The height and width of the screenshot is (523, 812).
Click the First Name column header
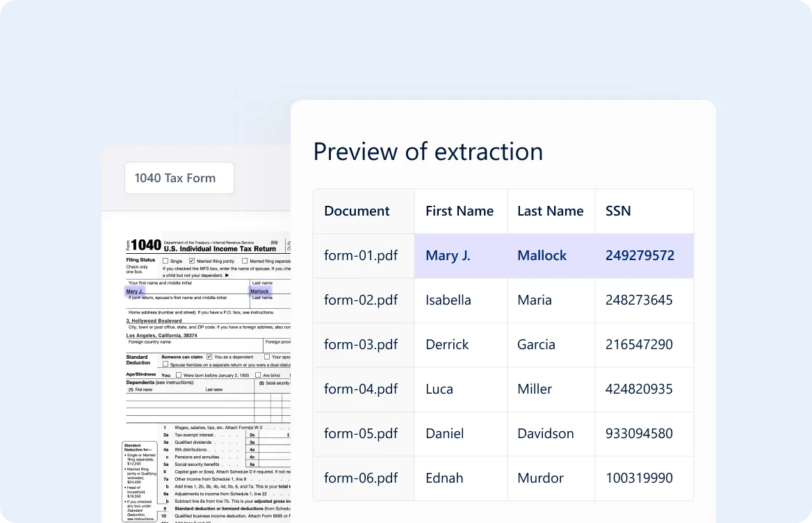click(x=460, y=211)
